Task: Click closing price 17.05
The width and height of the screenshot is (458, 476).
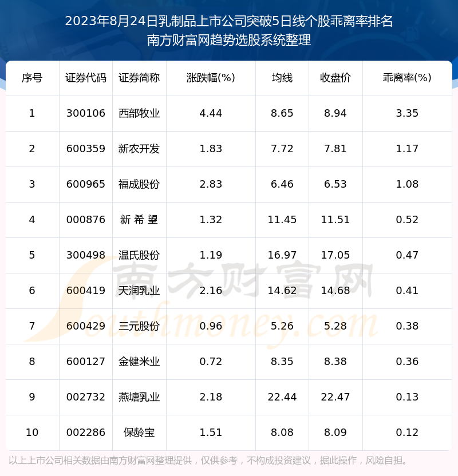Action: point(335,255)
